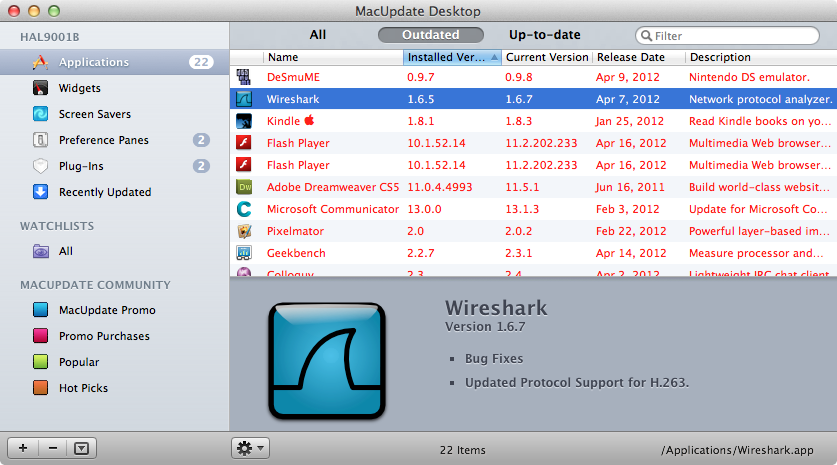This screenshot has width=837, height=465.
Task: Open the gear action menu
Action: [x=250, y=448]
